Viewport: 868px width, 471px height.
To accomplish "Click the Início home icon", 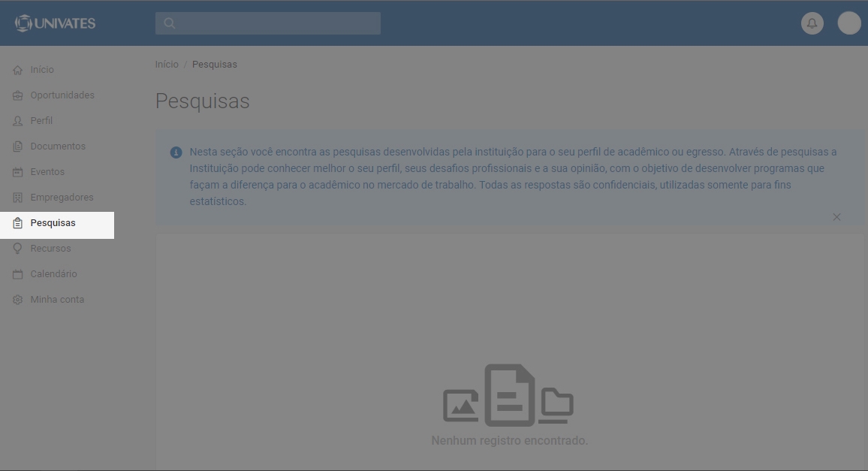I will pyautogui.click(x=18, y=70).
